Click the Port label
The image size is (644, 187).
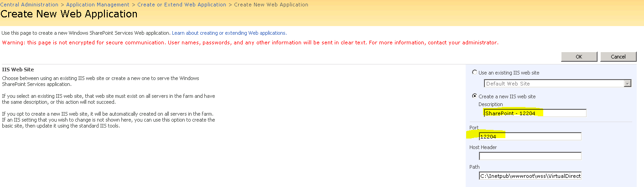[474, 128]
